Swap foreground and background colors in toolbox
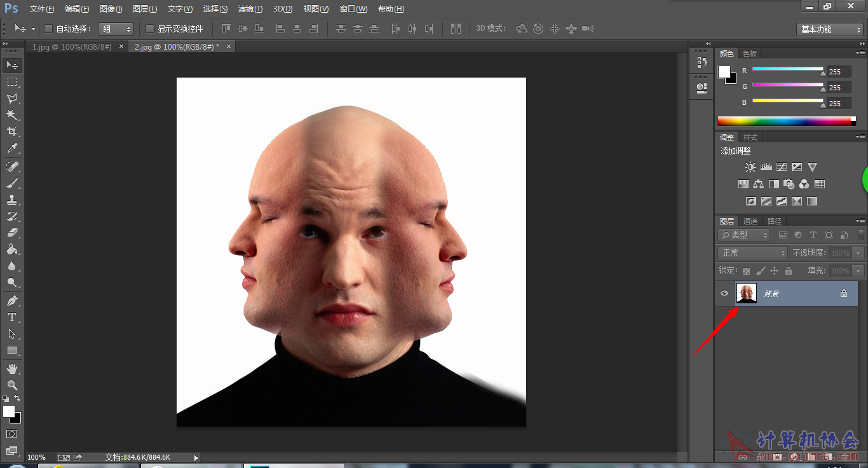The height and width of the screenshot is (468, 868). pyautogui.click(x=18, y=398)
